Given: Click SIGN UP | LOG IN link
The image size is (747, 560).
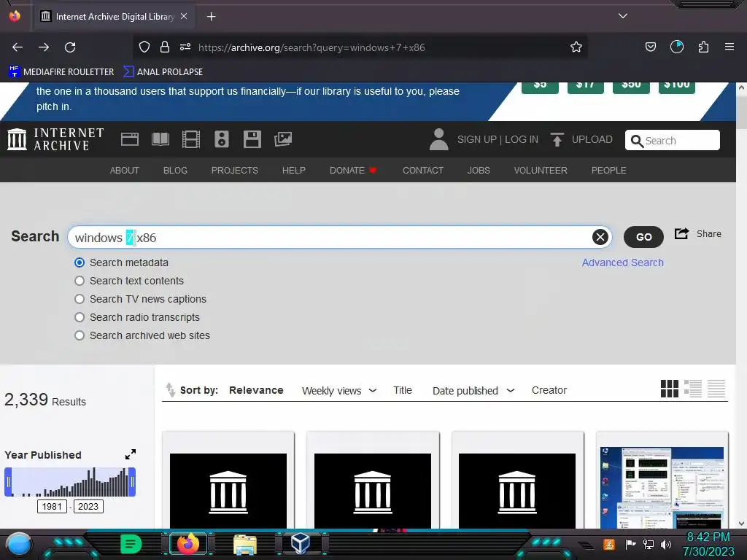Looking at the screenshot, I should point(498,139).
